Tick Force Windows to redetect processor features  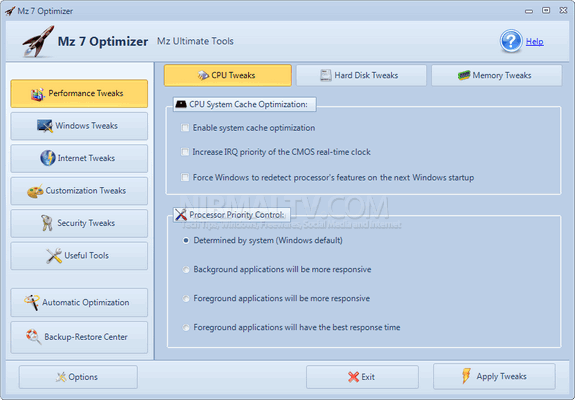click(185, 177)
